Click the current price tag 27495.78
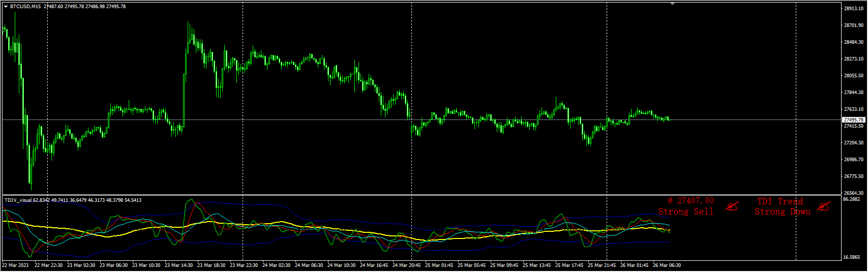The image size is (868, 272). click(x=853, y=120)
